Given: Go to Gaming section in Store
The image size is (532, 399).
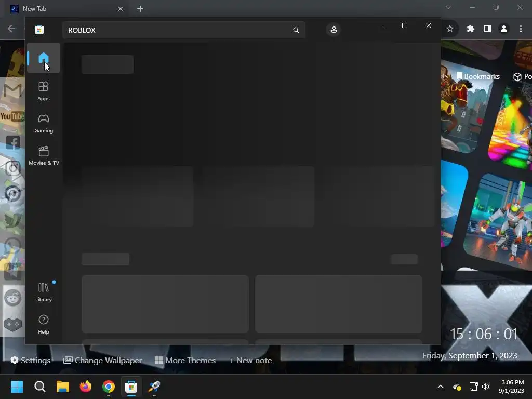Looking at the screenshot, I should (x=44, y=123).
